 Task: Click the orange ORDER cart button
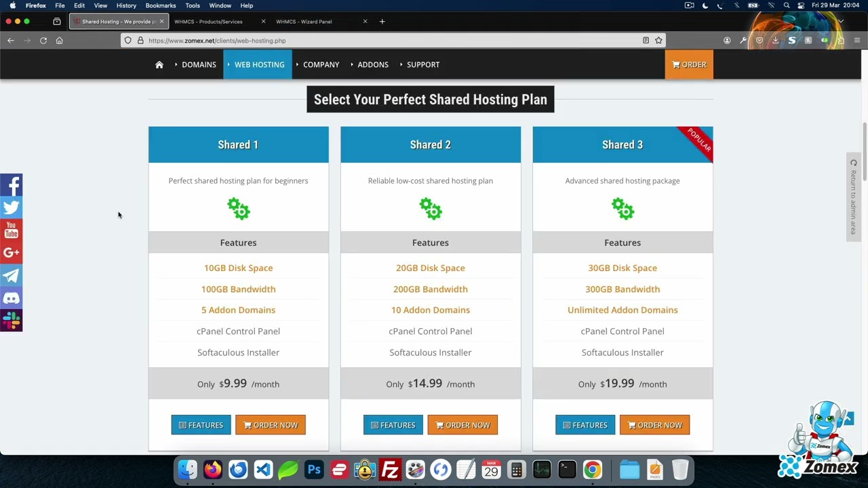point(689,64)
